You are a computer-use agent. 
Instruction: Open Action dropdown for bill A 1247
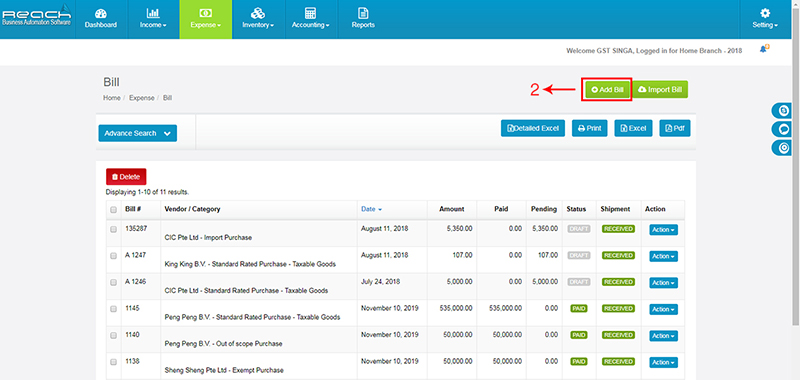click(x=663, y=257)
